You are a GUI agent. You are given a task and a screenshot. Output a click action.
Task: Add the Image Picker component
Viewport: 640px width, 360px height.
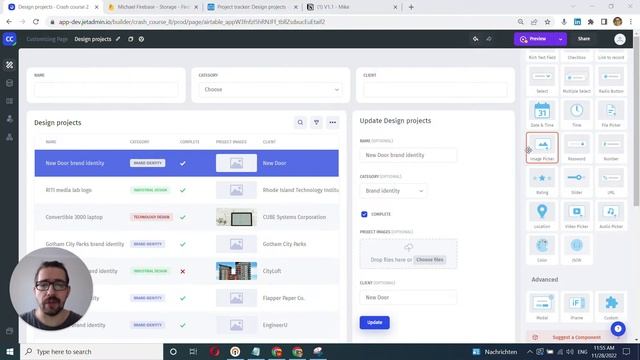(542, 148)
